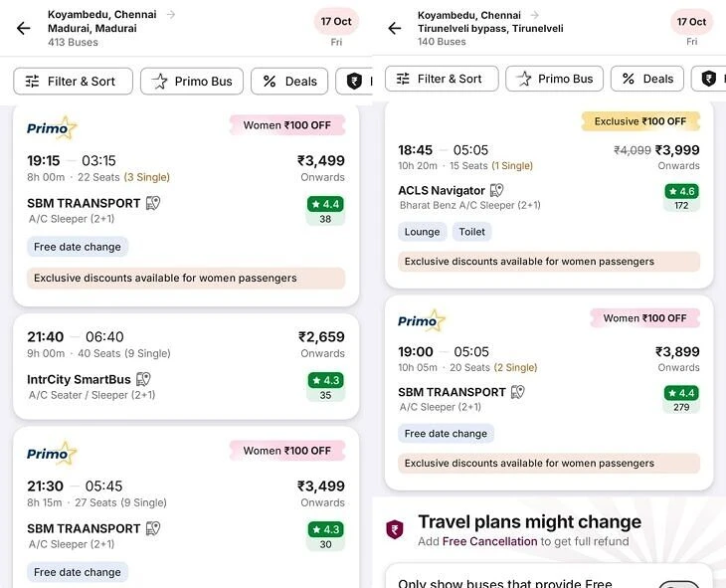
Task: Tap live tracking icon beside IntrCity SmartBus
Action: 144,379
